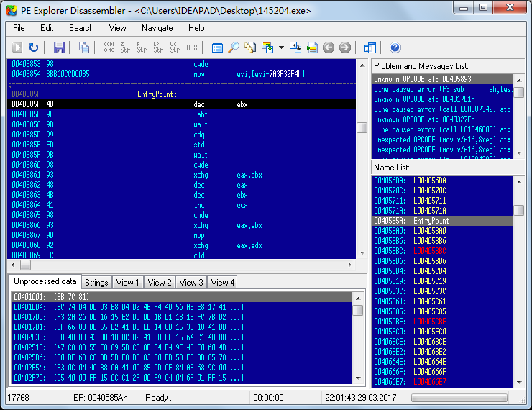Select EntryPoint in the Name List

[x=442, y=221]
